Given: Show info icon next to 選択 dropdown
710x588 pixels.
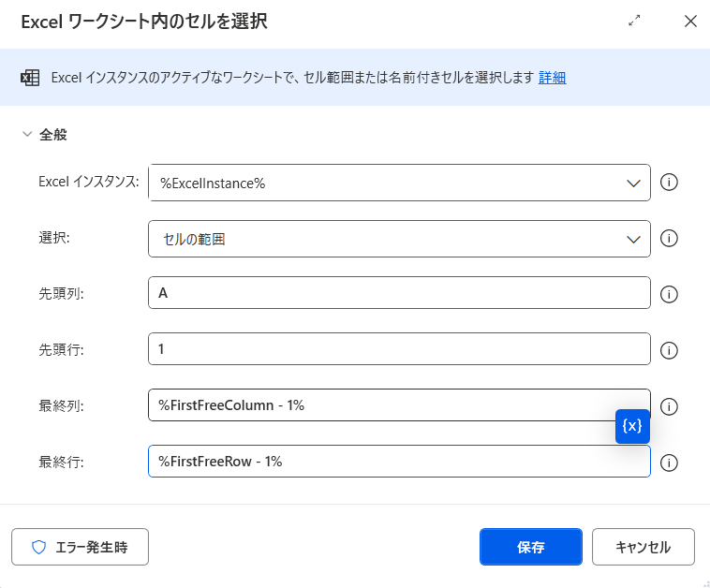Looking at the screenshot, I should coord(669,238).
